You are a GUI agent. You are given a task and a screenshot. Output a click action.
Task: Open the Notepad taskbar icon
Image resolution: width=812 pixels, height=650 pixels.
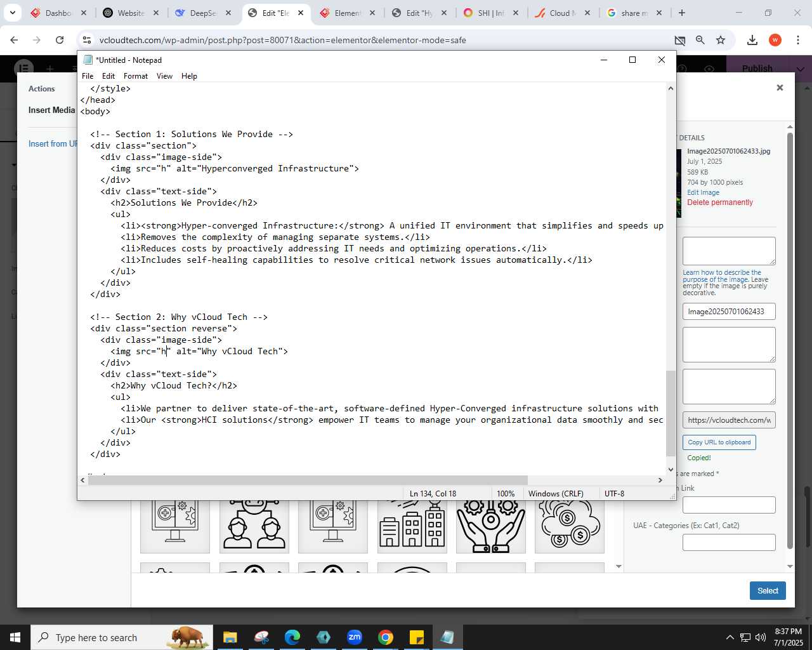pos(447,637)
